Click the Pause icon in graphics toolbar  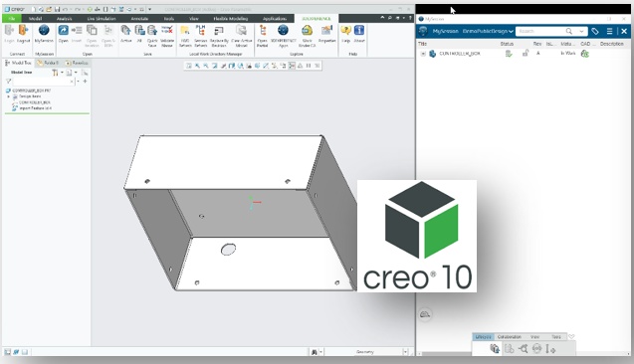[309, 66]
